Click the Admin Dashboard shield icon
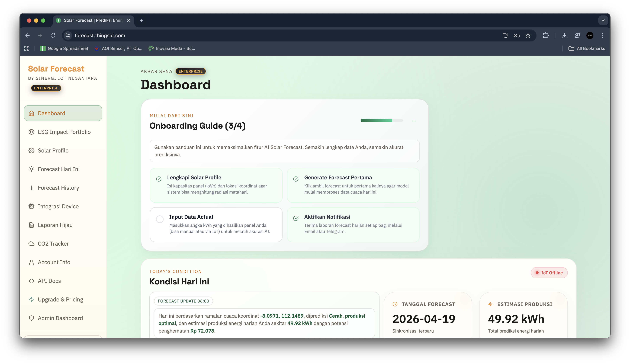The height and width of the screenshot is (364, 630). pyautogui.click(x=31, y=318)
